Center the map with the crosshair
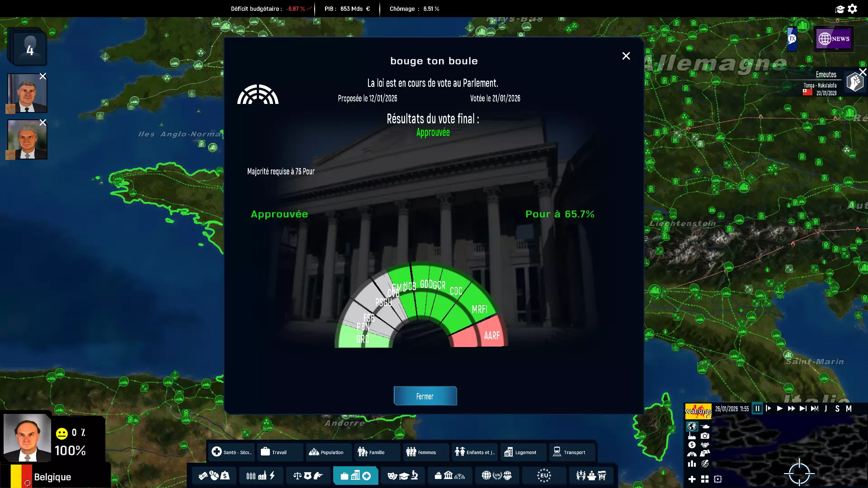The image size is (868, 488). click(799, 473)
